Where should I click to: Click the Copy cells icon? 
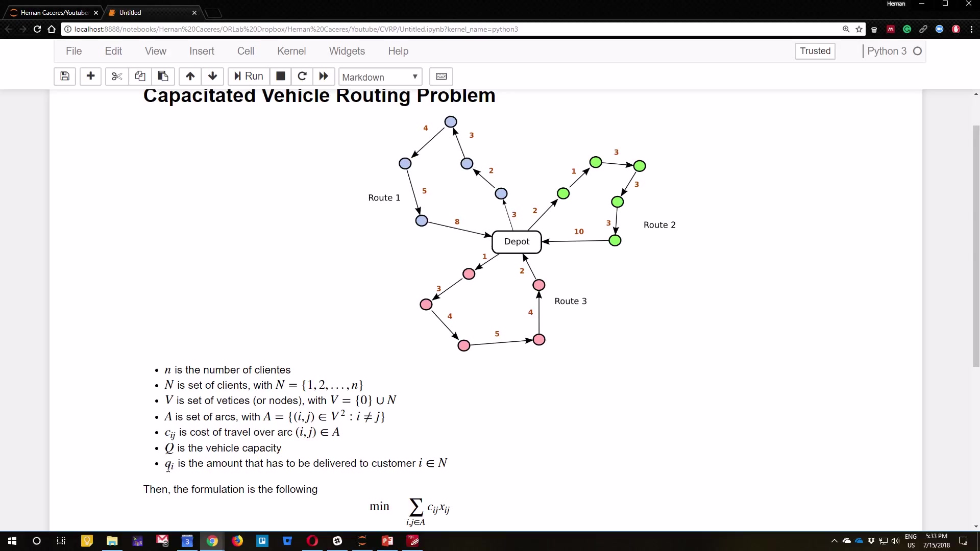(139, 76)
